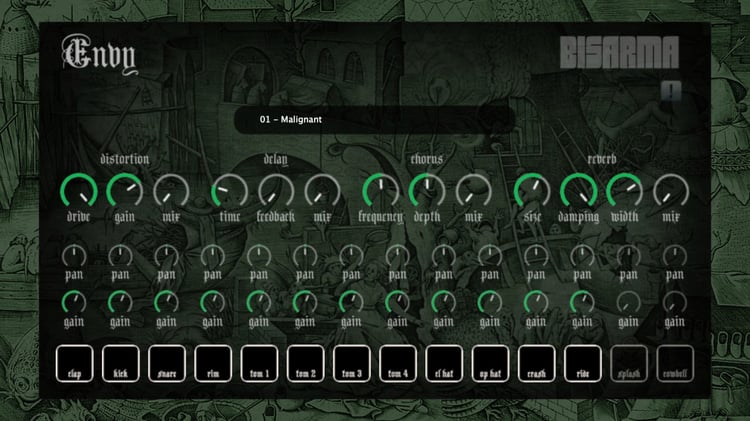750x421 pixels.
Task: Trigger the tom 3 pad
Action: (352, 364)
